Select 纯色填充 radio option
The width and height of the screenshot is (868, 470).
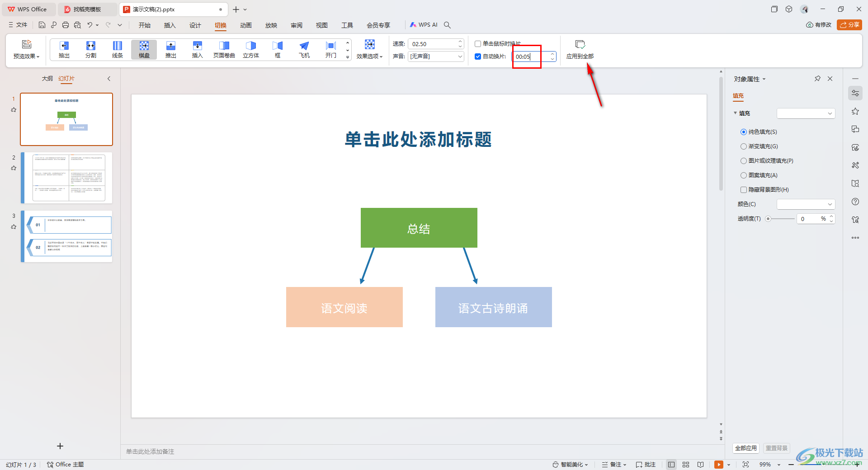[744, 132]
